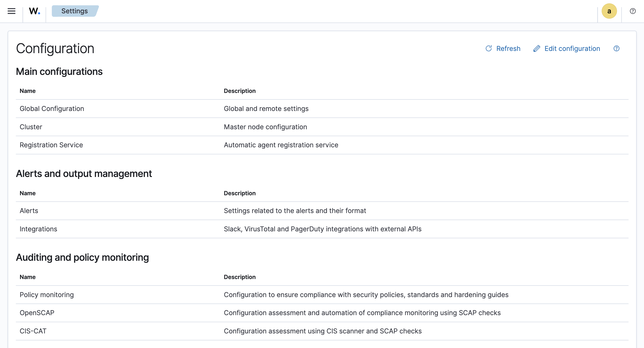Open the help icon in the header
This screenshot has width=644, height=348.
click(633, 11)
